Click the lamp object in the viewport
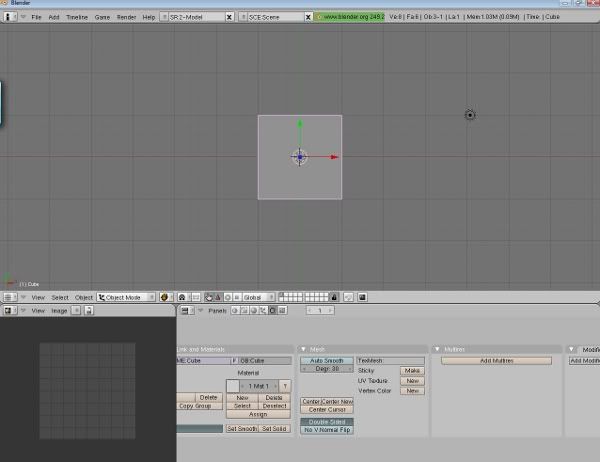The width and height of the screenshot is (600, 462). pyautogui.click(x=470, y=115)
